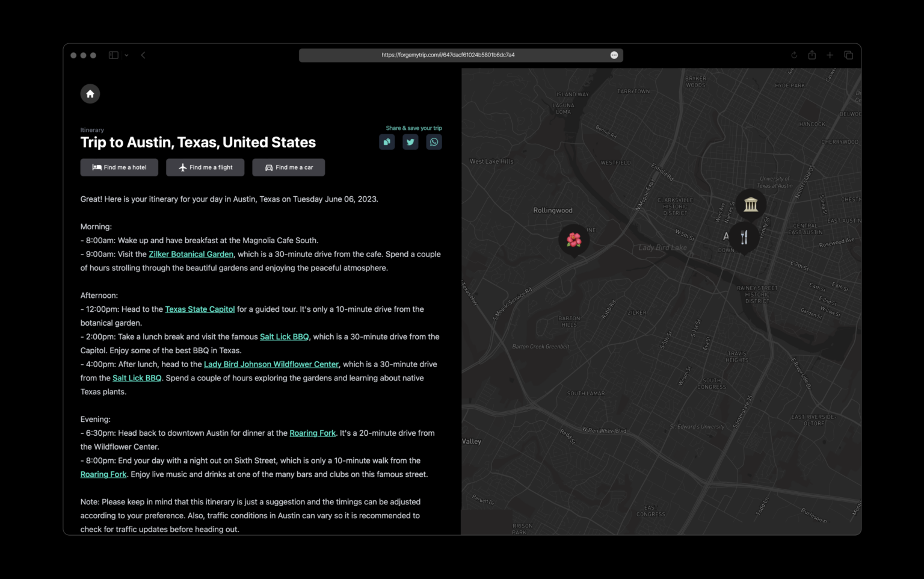Screen dimensions: 924x579
Task: Click the copy trip link icon
Action: tap(387, 142)
